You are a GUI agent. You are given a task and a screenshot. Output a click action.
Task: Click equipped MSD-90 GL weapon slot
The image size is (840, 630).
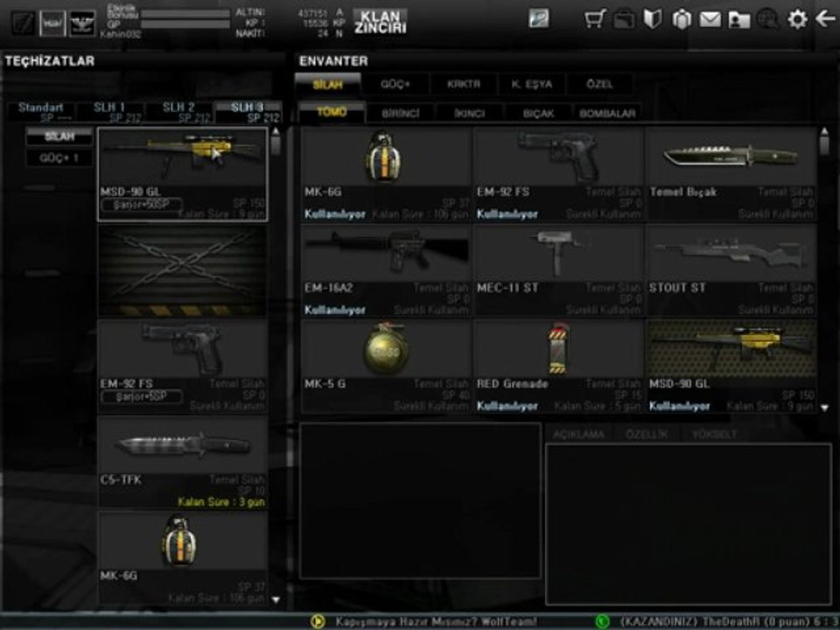[183, 174]
